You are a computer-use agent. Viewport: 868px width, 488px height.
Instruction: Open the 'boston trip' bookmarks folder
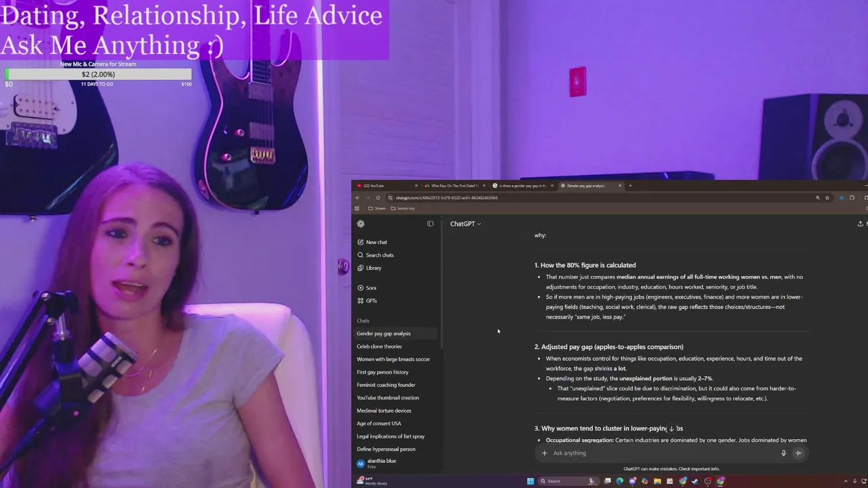(x=403, y=209)
